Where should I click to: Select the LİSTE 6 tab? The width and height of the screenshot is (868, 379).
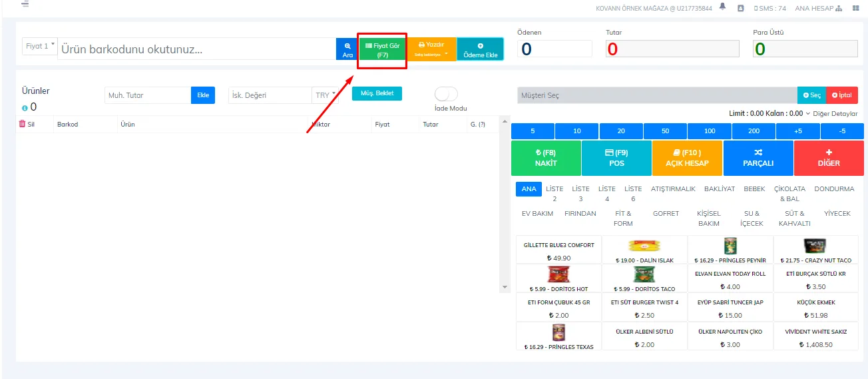click(x=633, y=194)
